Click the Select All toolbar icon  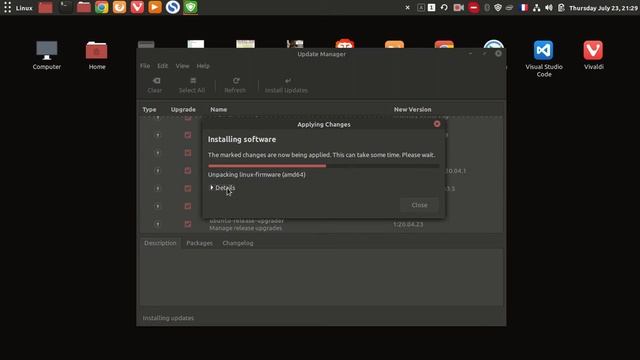click(192, 85)
